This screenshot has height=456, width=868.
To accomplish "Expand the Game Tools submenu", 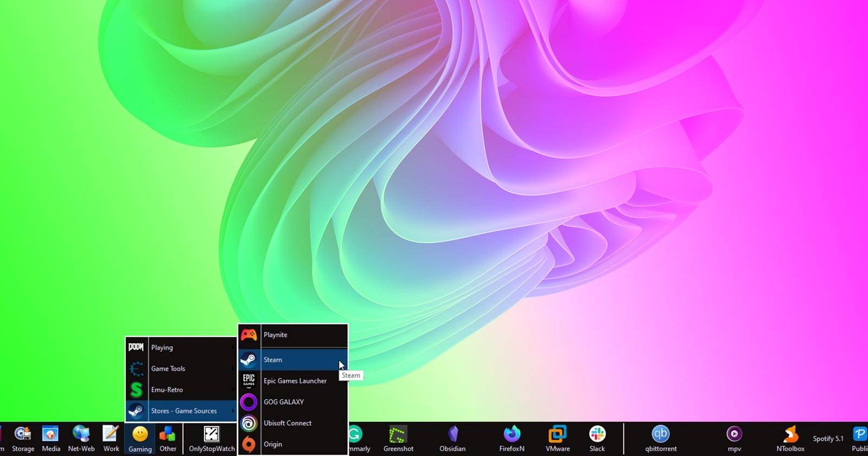I will pos(181,369).
